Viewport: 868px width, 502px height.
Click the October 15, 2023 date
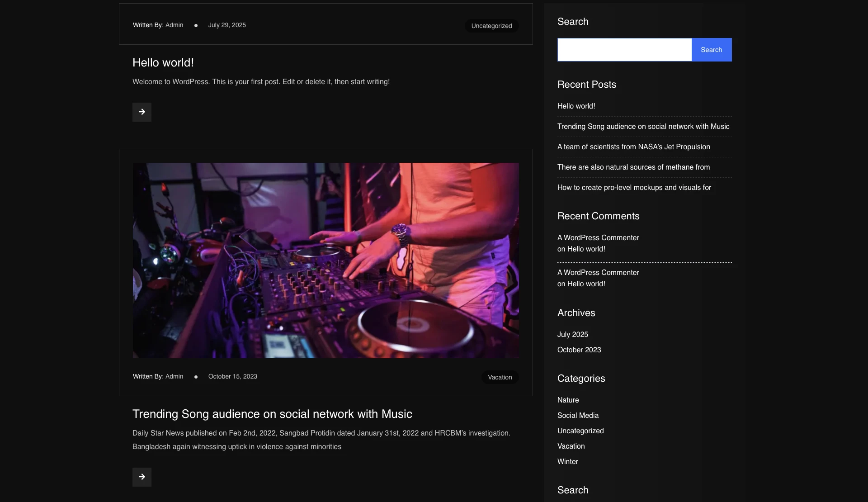(232, 376)
